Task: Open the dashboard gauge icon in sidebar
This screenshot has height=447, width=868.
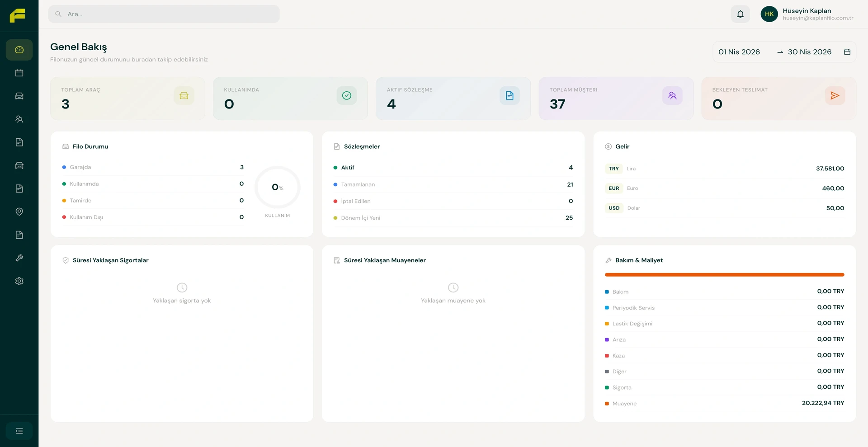Action: tap(19, 50)
